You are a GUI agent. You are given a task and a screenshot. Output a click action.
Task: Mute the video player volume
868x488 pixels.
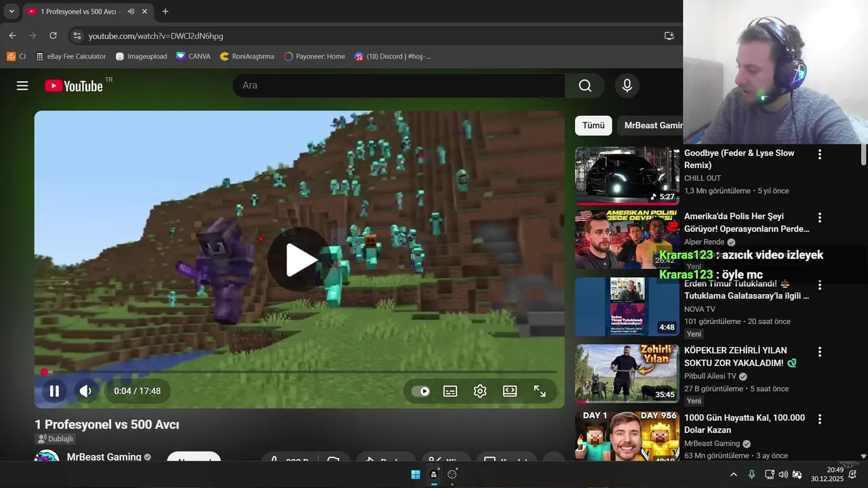pos(85,391)
